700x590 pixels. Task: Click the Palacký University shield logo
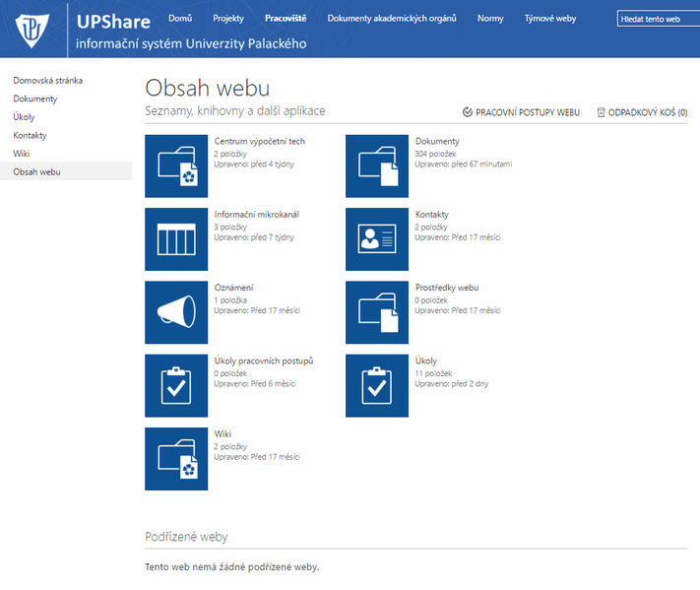(32, 31)
